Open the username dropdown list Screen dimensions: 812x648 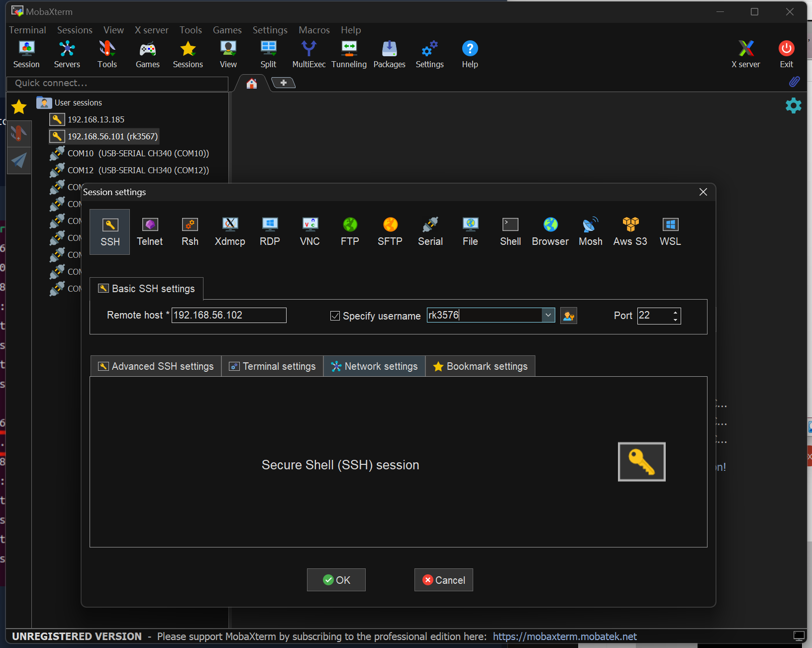548,315
